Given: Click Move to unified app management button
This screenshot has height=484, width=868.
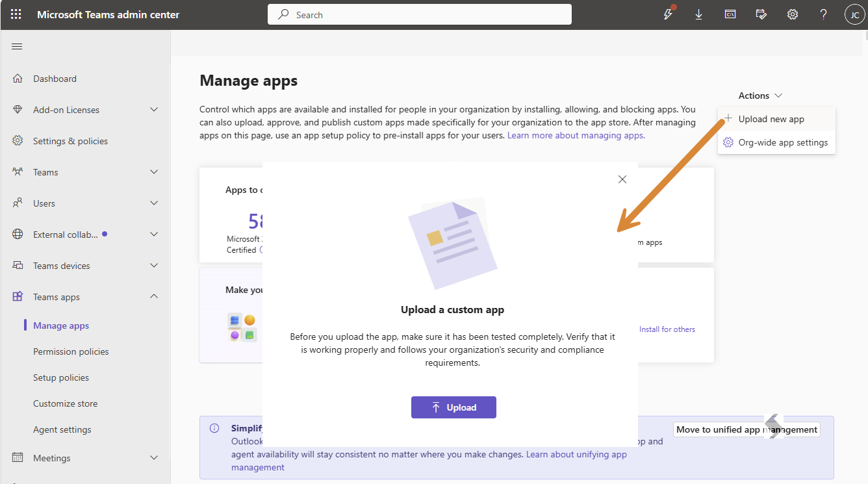Looking at the screenshot, I should (x=747, y=429).
